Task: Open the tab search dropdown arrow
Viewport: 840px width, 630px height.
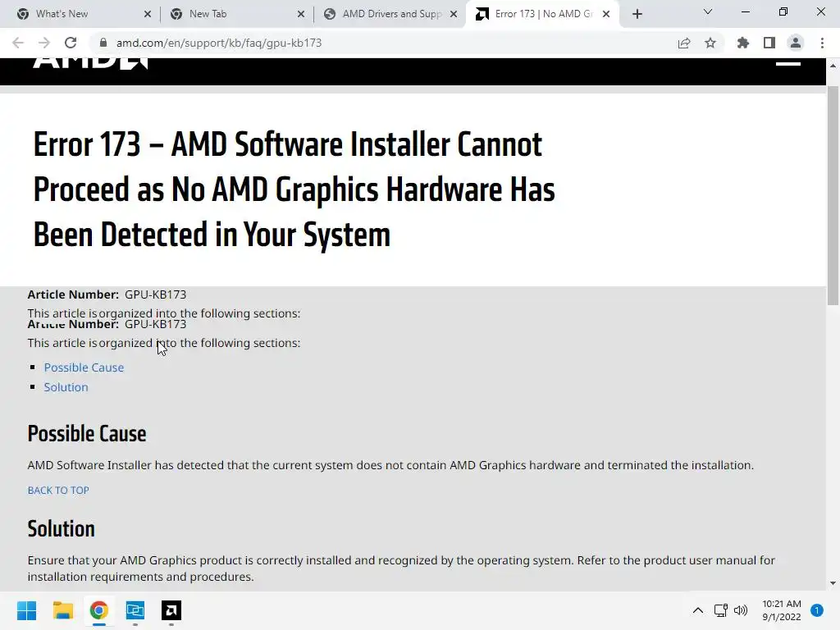Action: (708, 11)
